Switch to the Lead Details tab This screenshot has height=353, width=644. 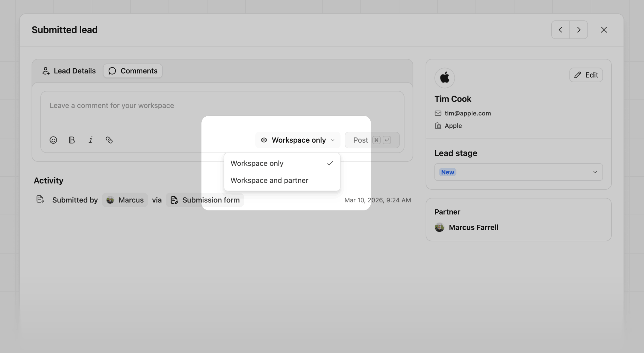coord(69,71)
